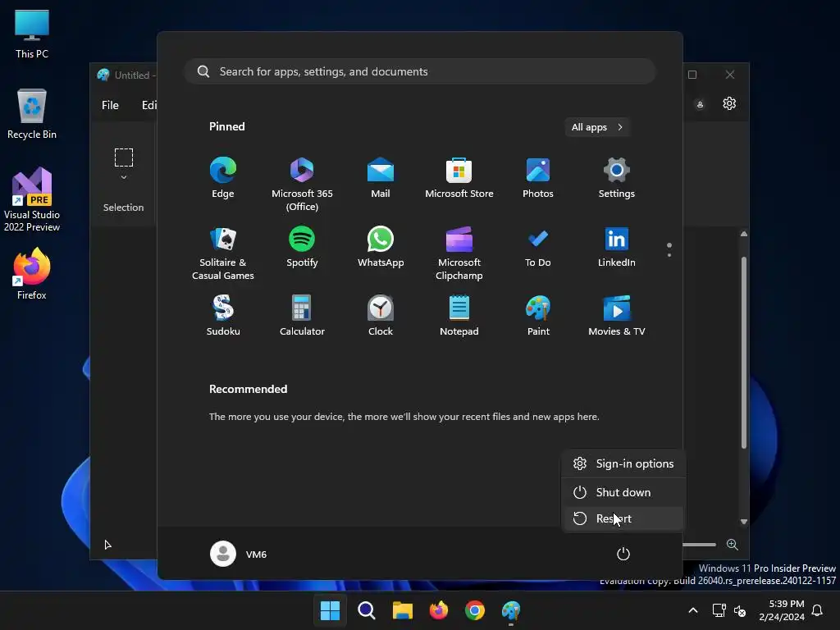Viewport: 840px width, 630px height.
Task: Open the VM6 user account menu
Action: click(x=239, y=554)
